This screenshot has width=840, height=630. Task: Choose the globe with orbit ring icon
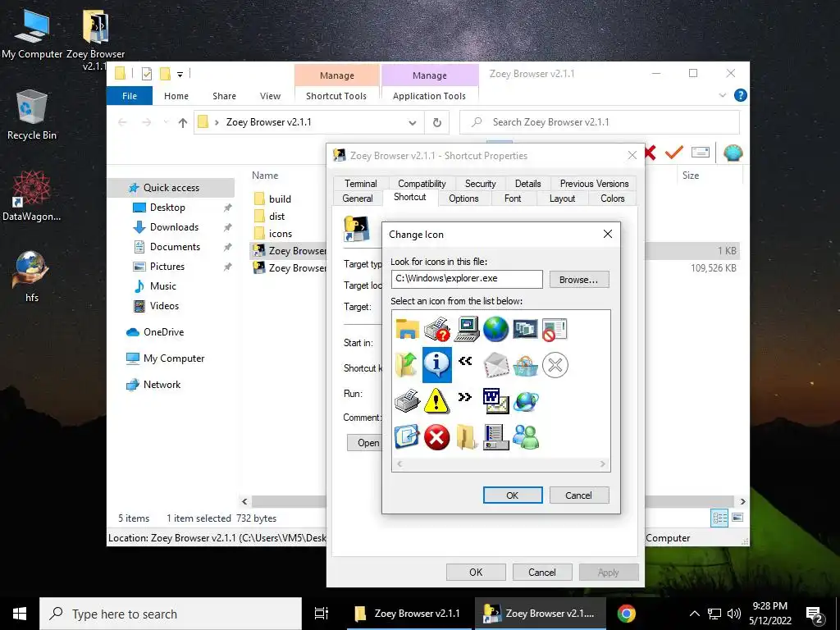coord(526,400)
